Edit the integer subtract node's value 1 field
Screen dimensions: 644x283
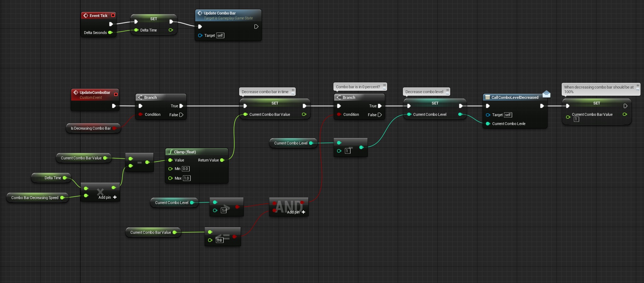pyautogui.click(x=348, y=151)
